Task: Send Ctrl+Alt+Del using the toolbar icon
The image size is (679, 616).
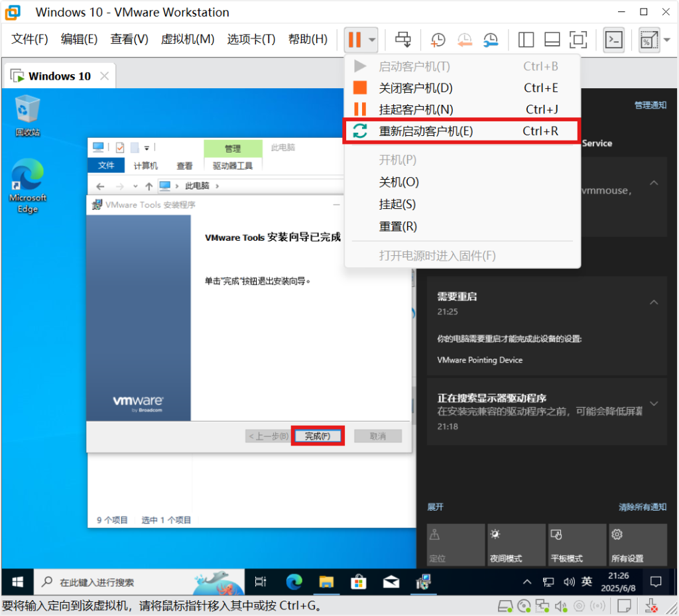Action: (x=403, y=39)
